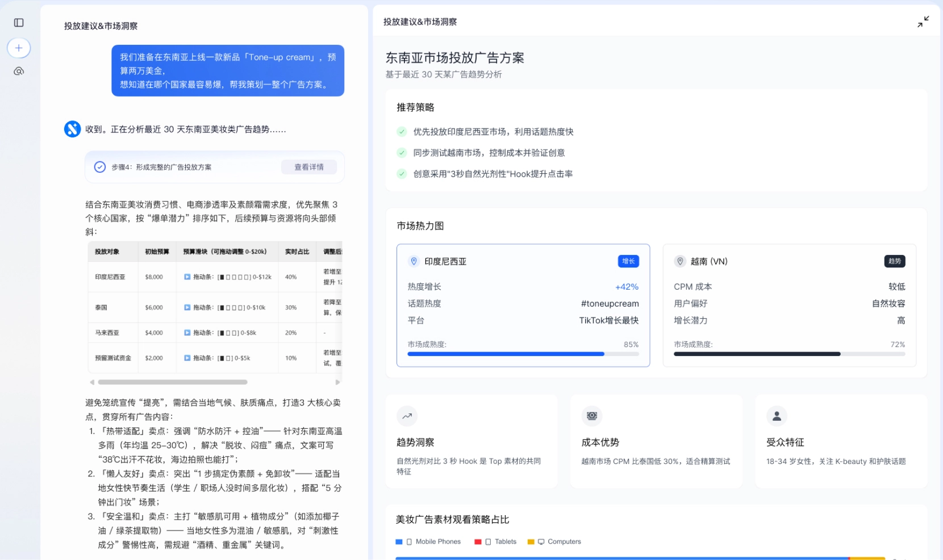This screenshot has height=560, width=943.
Task: Click the step 4 completed circle check
Action: [x=100, y=167]
